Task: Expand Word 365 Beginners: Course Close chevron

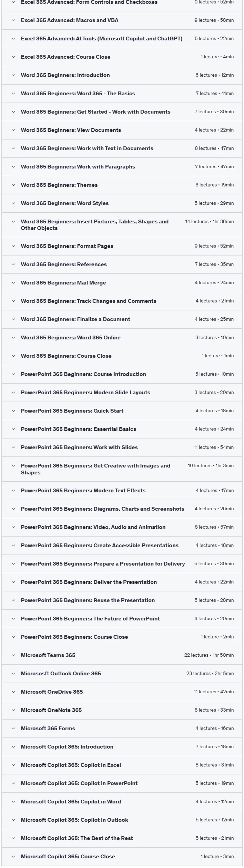Action: pos(13,356)
